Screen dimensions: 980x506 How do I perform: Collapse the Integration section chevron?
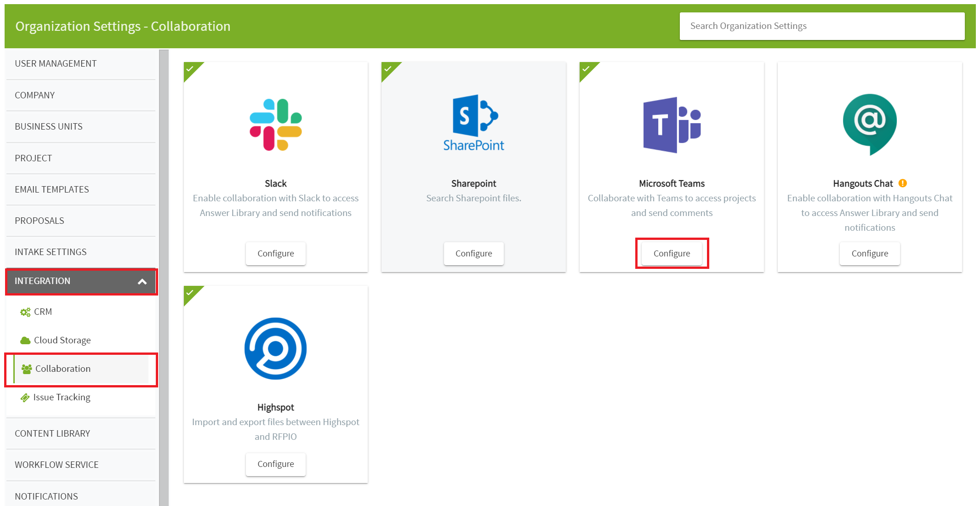click(142, 282)
